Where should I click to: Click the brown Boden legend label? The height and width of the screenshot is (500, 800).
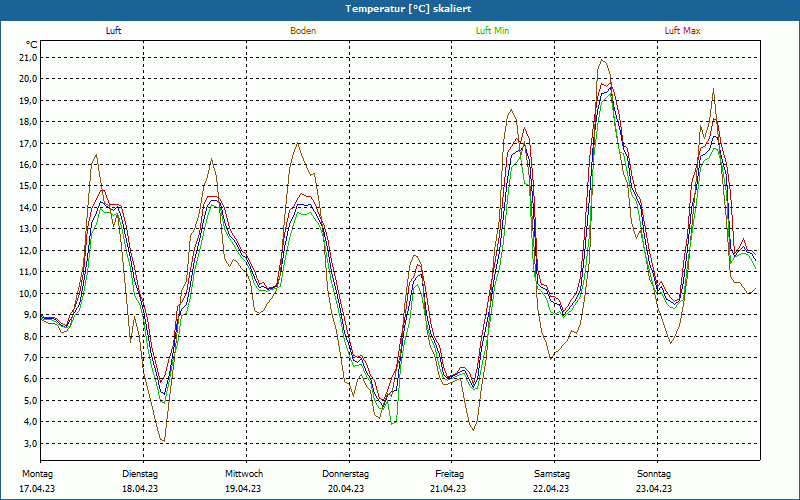303,31
